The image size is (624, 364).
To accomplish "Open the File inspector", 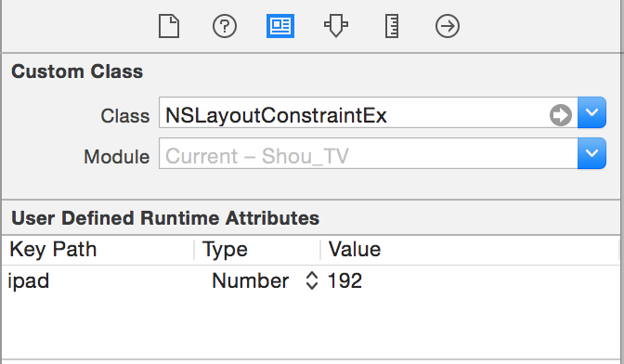I will pyautogui.click(x=169, y=26).
